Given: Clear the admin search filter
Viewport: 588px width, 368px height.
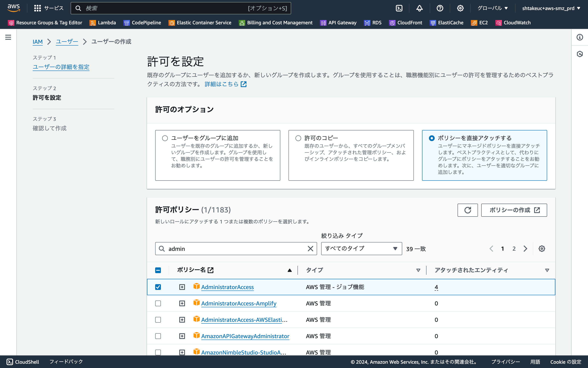Looking at the screenshot, I should [x=310, y=248].
